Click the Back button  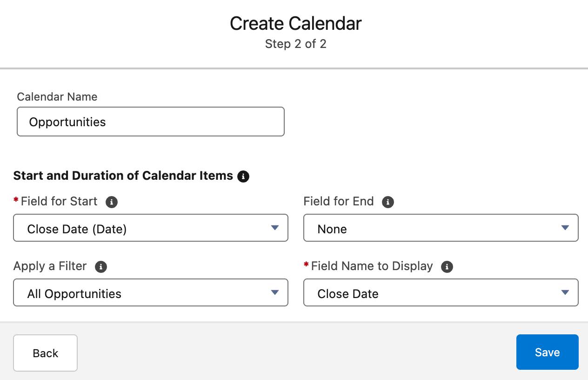[x=45, y=353]
